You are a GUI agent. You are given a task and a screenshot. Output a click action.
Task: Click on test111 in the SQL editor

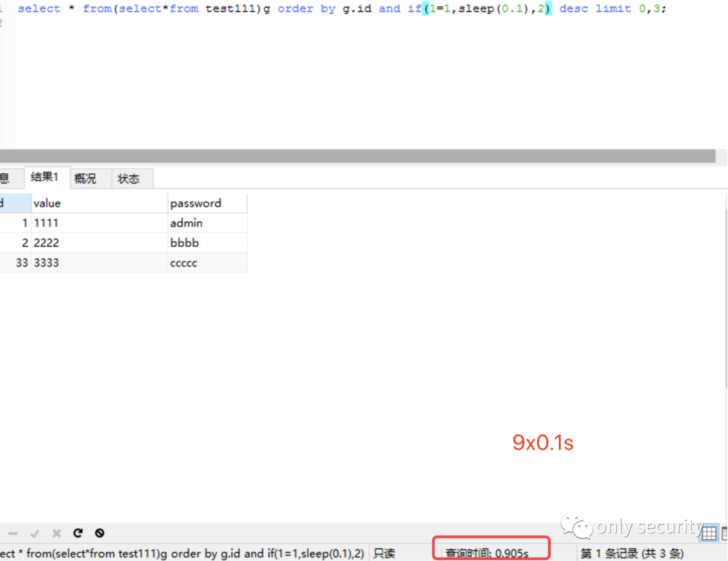[x=231, y=8]
